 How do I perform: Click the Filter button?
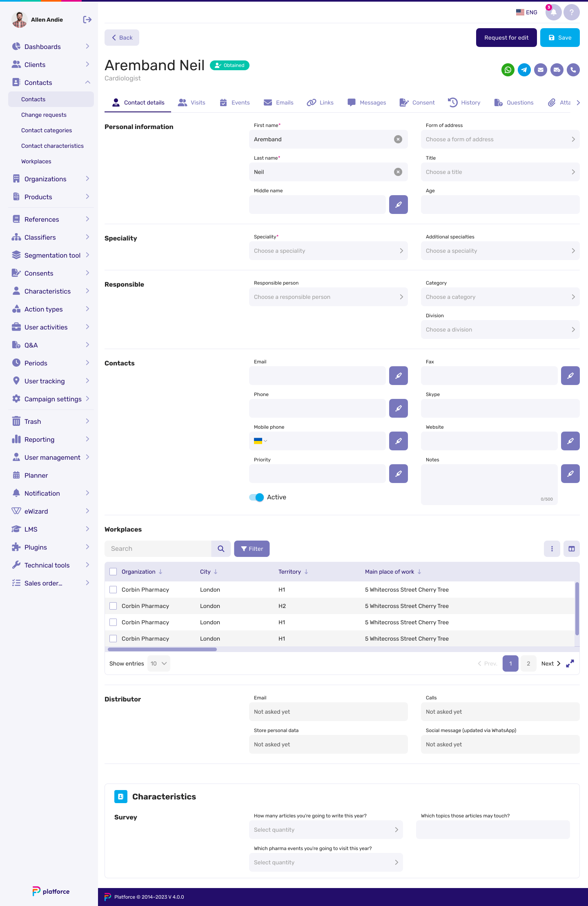click(252, 549)
